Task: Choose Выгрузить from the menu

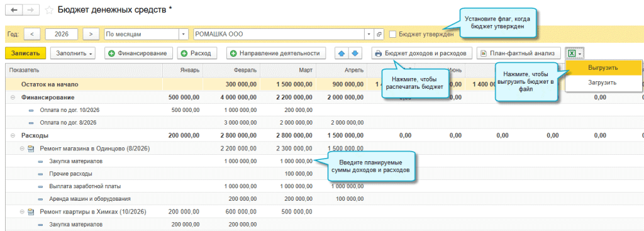Action: [x=603, y=67]
